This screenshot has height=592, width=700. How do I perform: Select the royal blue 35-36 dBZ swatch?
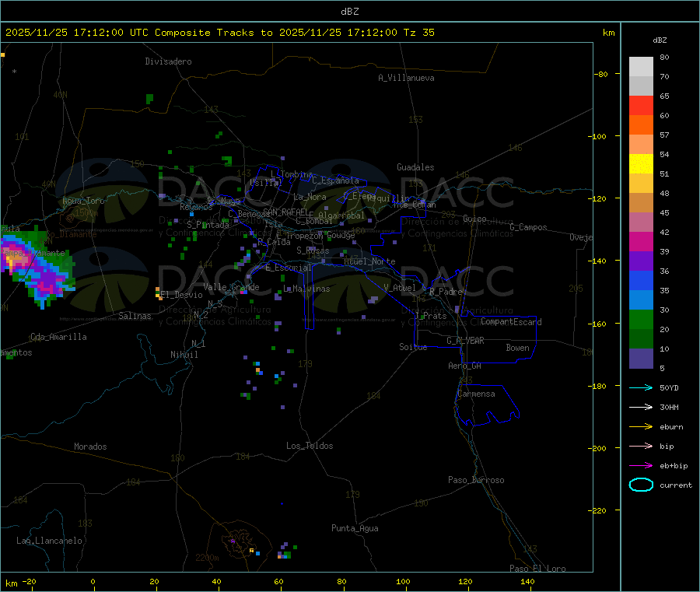(x=641, y=280)
